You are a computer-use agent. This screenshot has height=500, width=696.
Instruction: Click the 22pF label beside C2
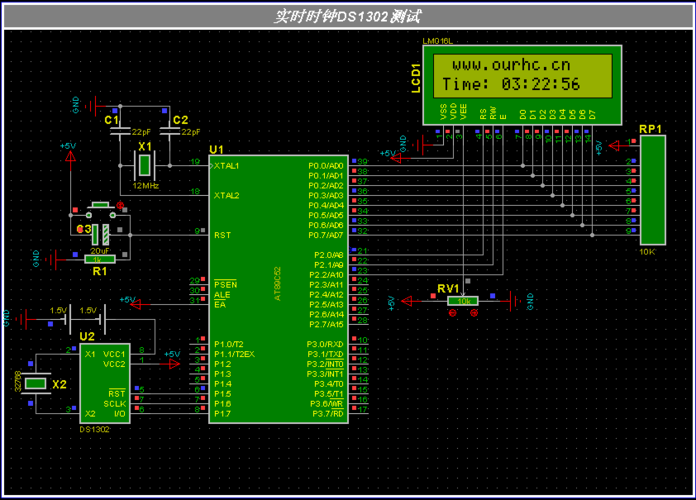[x=191, y=132]
